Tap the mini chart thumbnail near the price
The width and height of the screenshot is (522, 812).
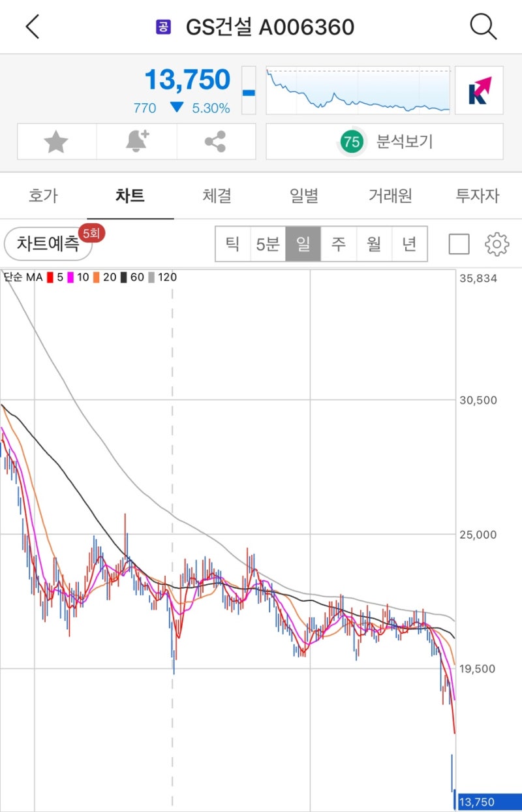tap(358, 90)
